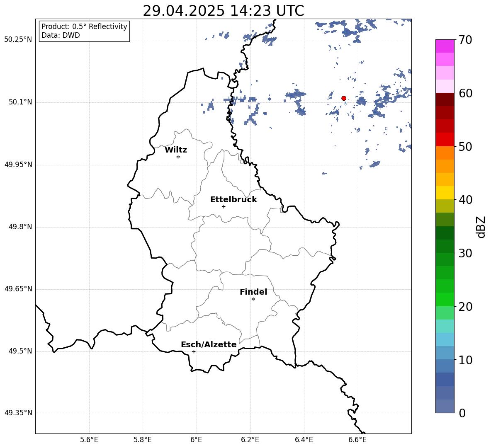Click the 6.2°E longitude label
The height and width of the screenshot is (448, 491).
coord(250,440)
